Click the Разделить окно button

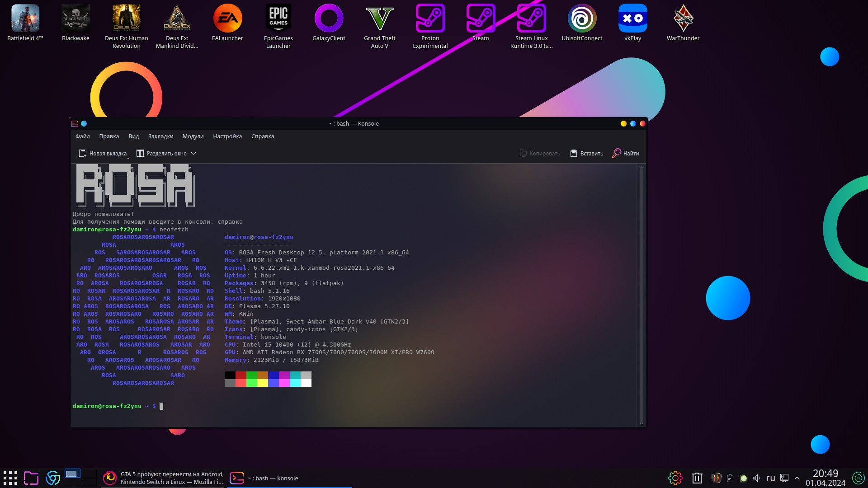162,154
